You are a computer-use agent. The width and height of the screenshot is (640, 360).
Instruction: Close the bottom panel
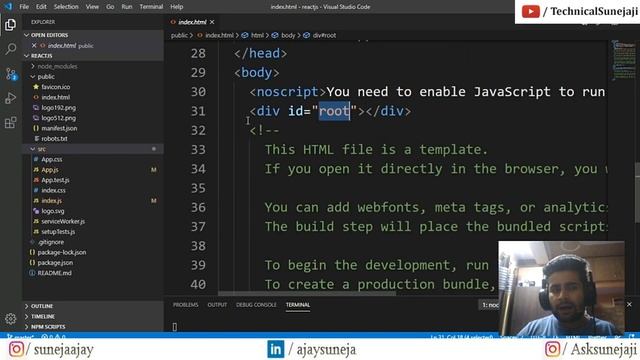629,304
